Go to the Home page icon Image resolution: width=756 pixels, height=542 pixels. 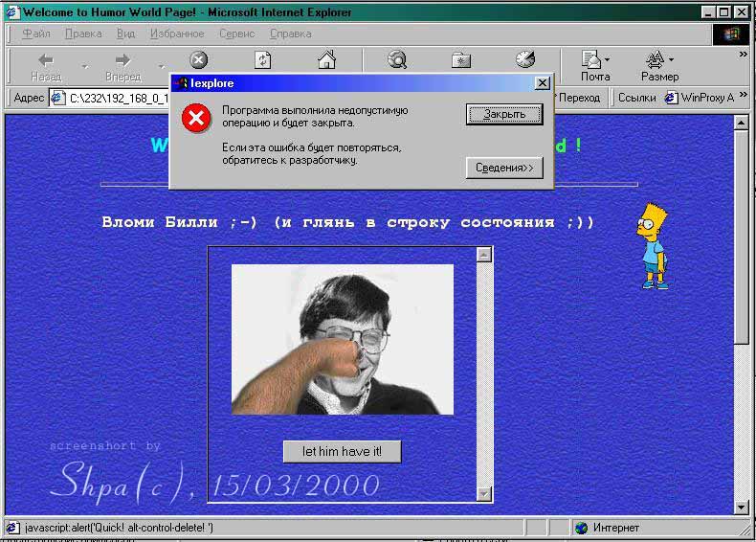(x=326, y=59)
